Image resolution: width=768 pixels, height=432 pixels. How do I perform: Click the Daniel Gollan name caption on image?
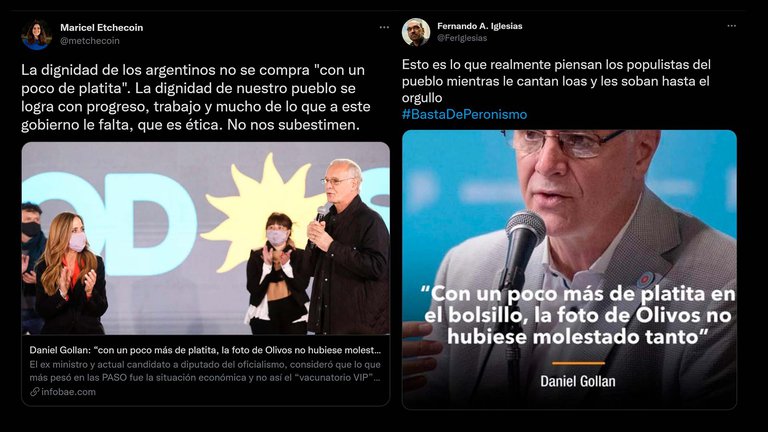(578, 382)
